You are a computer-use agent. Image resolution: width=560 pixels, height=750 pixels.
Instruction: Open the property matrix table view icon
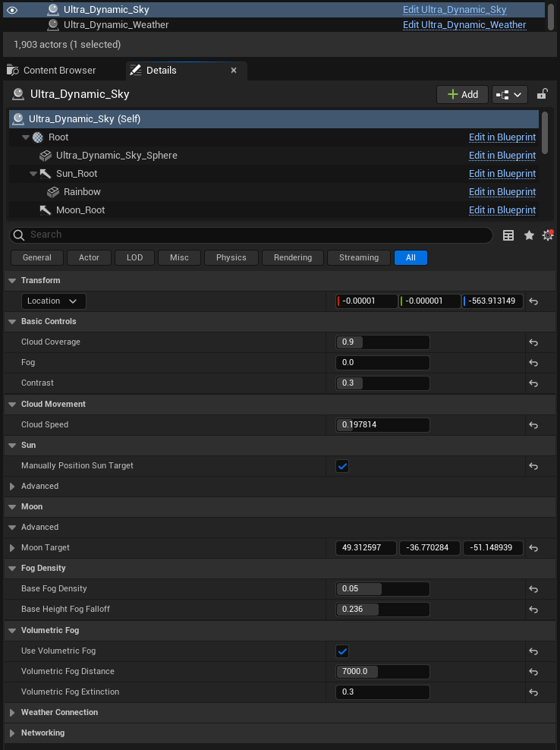pyautogui.click(x=509, y=235)
